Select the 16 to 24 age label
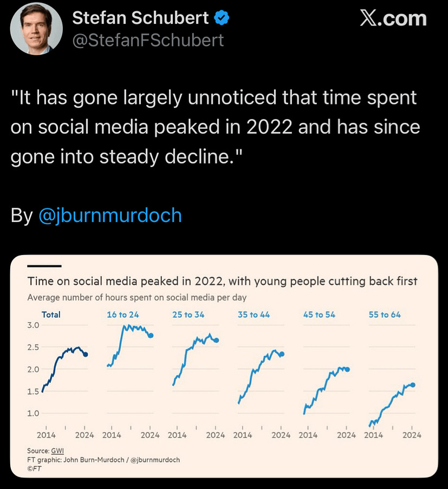 (x=123, y=315)
